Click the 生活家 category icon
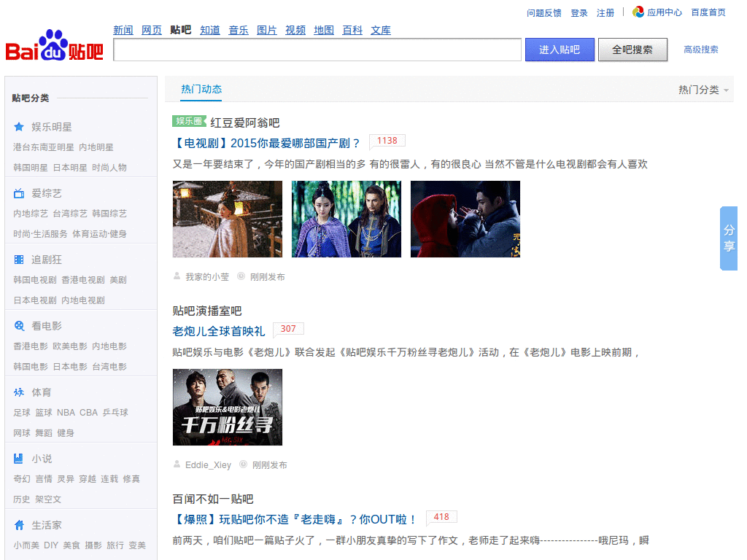Screen dimensions: 747x560 [20, 524]
